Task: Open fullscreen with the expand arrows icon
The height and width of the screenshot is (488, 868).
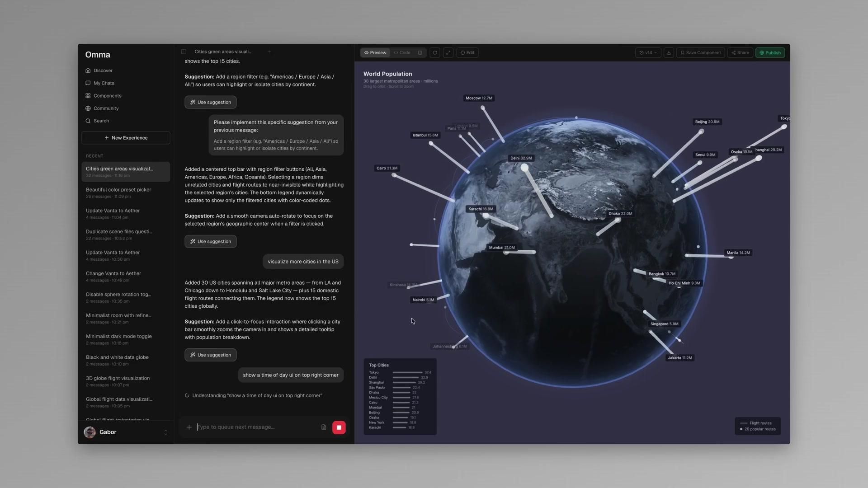Action: click(448, 53)
